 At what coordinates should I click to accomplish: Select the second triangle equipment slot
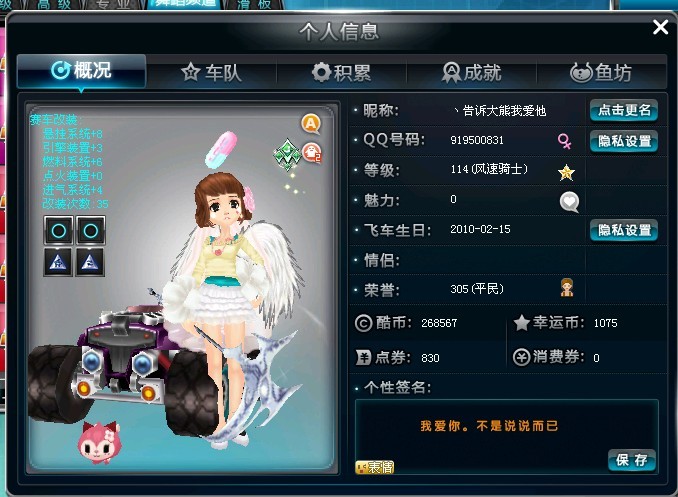(90, 262)
